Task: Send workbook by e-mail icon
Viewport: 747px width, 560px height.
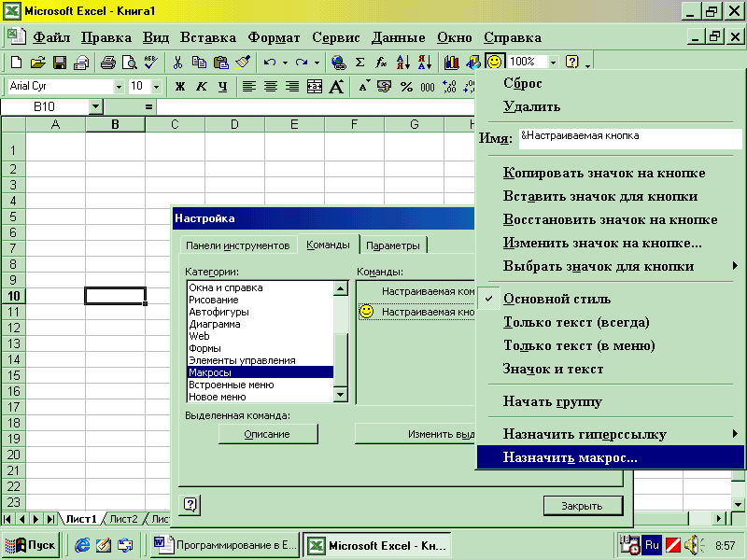Action: click(x=81, y=62)
